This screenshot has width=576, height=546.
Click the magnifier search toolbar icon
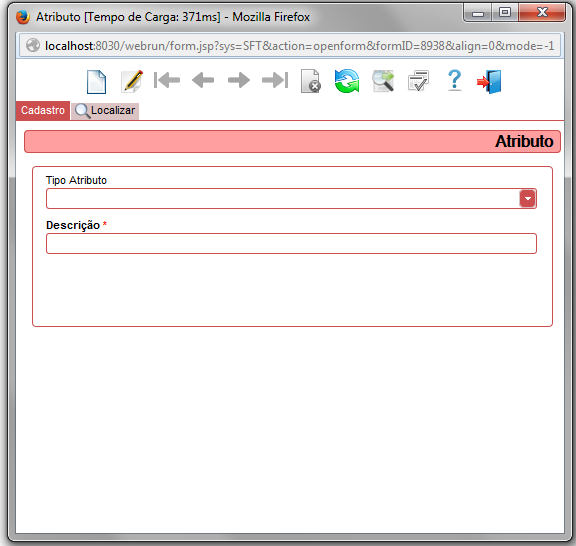click(x=383, y=81)
